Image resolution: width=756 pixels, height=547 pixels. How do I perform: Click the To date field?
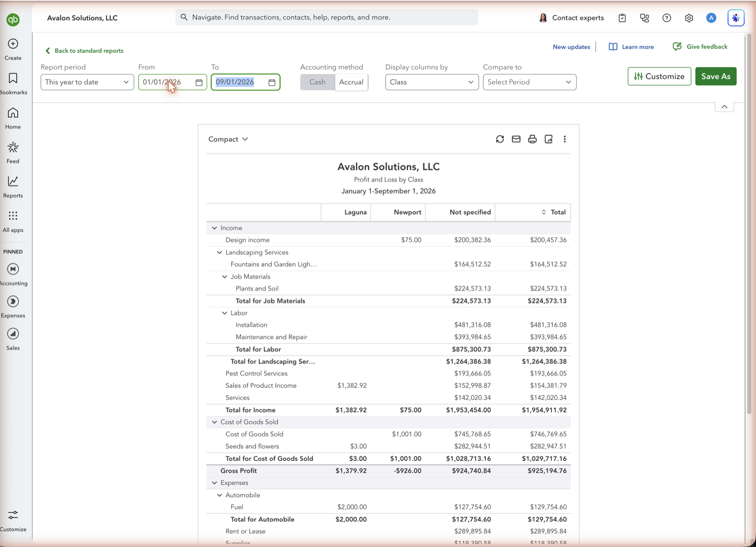pyautogui.click(x=245, y=82)
